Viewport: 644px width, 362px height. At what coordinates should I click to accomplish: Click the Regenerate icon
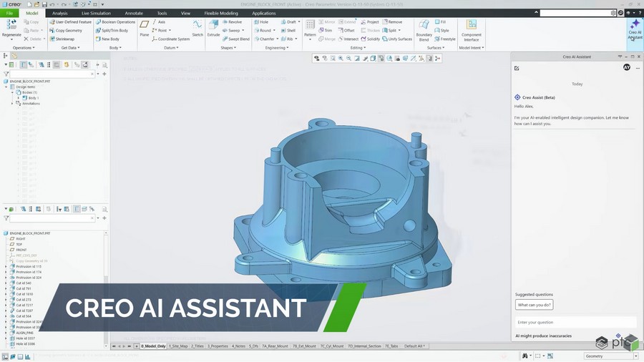[11, 27]
